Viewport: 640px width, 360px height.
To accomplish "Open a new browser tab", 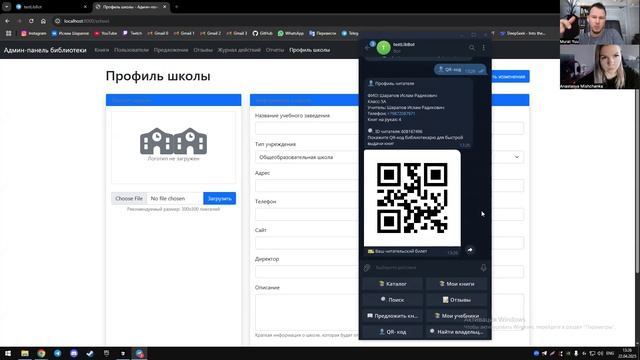I will (176, 7).
